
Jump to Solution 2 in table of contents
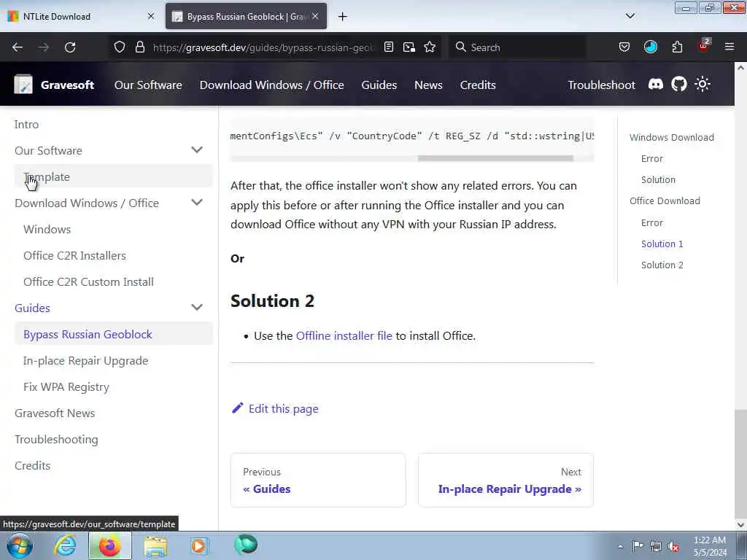point(662,265)
